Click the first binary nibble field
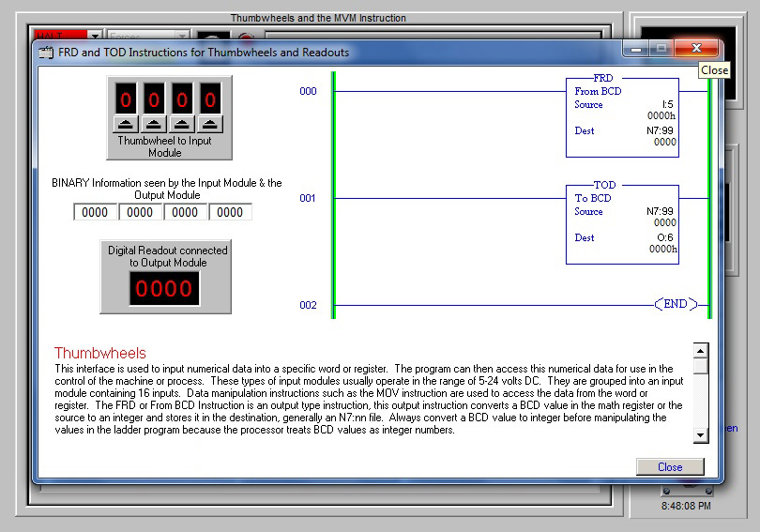The image size is (760, 532). click(95, 213)
